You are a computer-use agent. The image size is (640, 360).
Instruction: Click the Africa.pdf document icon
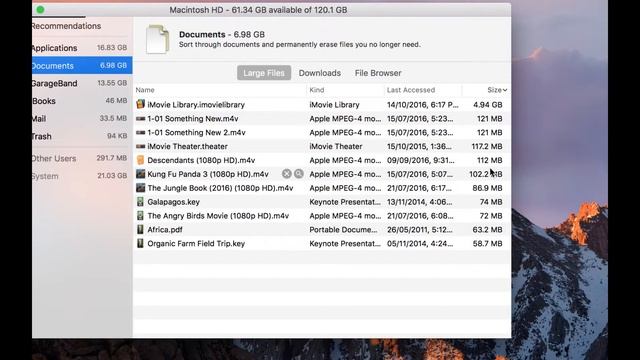tap(140, 229)
